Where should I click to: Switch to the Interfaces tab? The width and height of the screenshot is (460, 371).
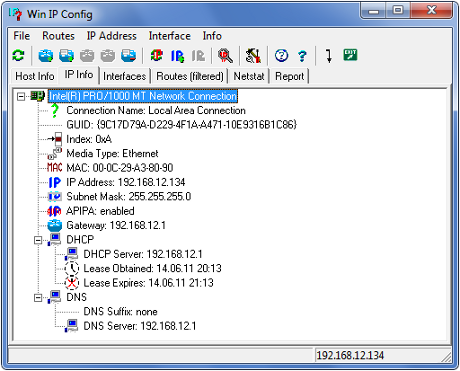(x=125, y=76)
